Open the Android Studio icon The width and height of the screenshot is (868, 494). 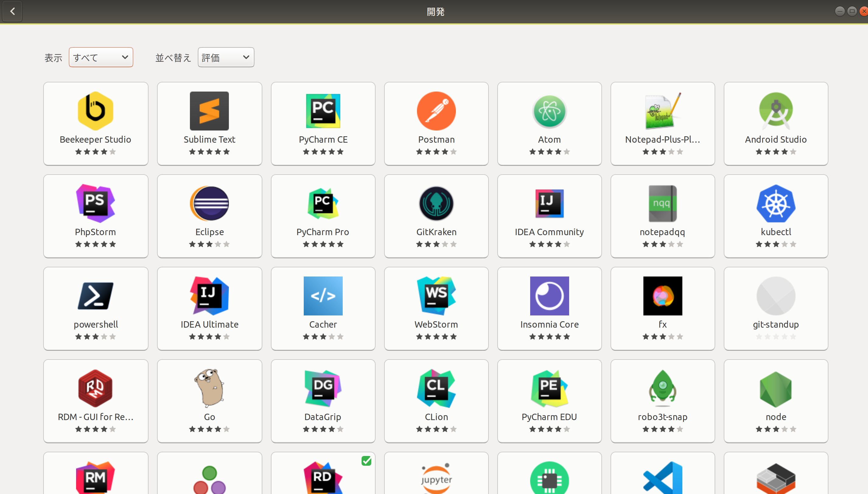[x=776, y=111]
